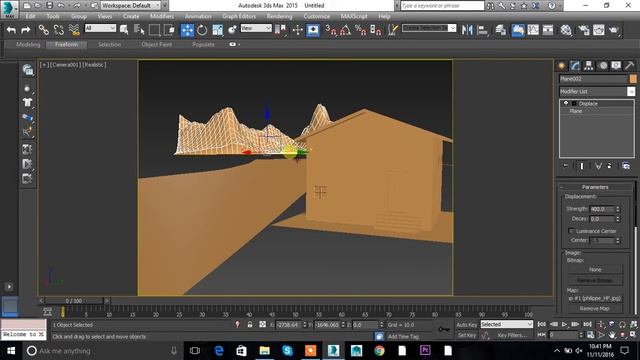Open the Modifiers menu

(162, 16)
